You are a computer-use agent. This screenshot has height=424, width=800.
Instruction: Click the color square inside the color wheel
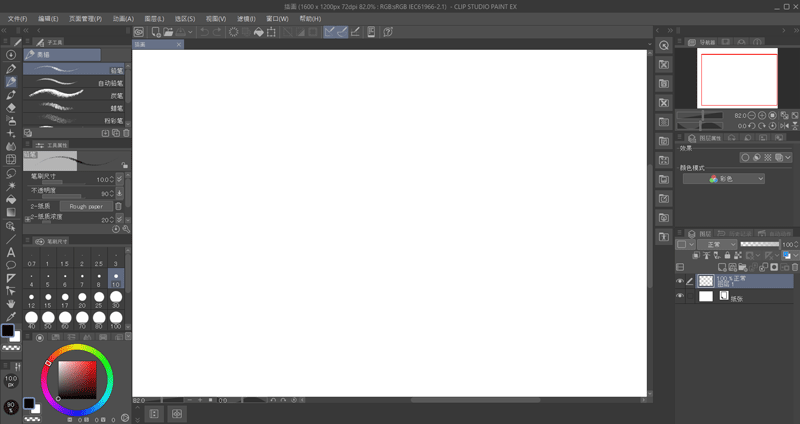[x=76, y=378]
